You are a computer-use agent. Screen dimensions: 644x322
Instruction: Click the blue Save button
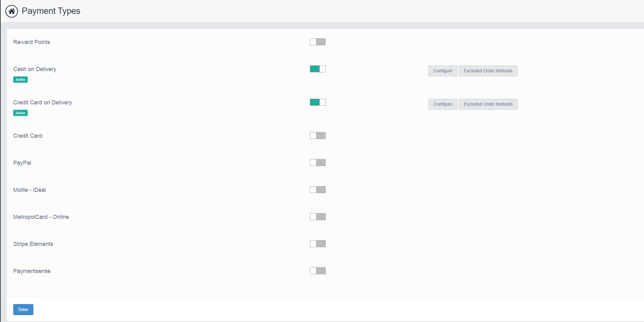[23, 309]
